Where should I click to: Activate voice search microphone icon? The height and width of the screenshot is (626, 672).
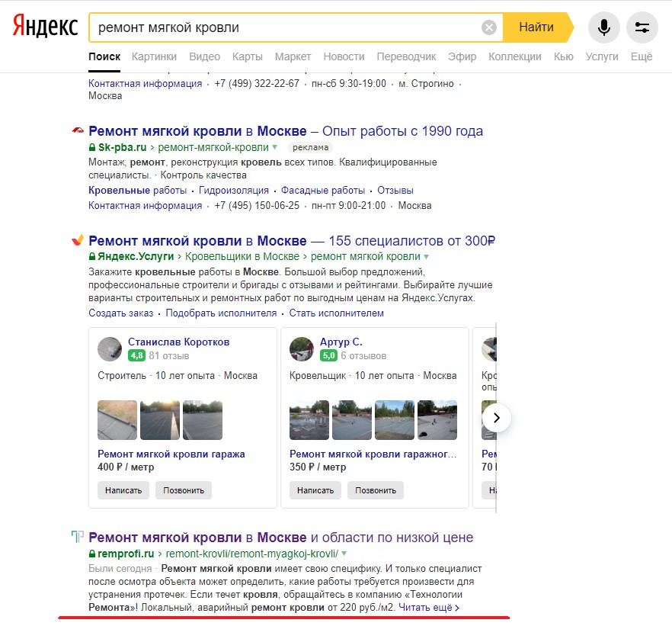click(x=604, y=27)
